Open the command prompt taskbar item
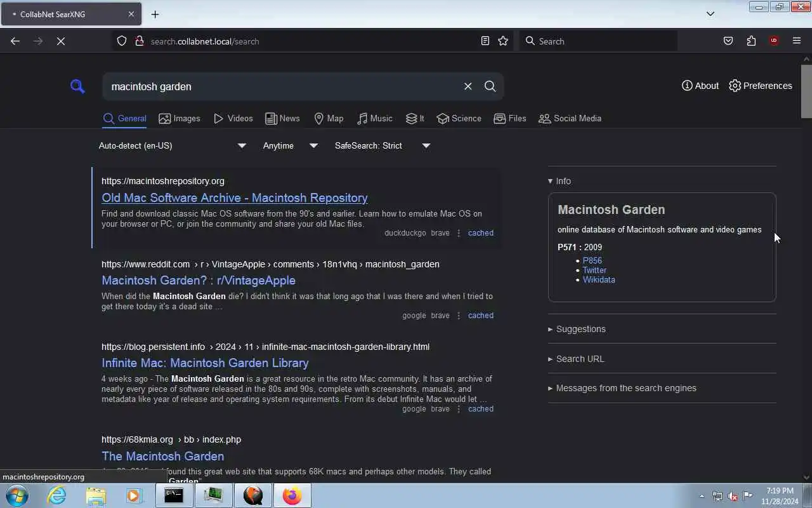 pos(174,495)
